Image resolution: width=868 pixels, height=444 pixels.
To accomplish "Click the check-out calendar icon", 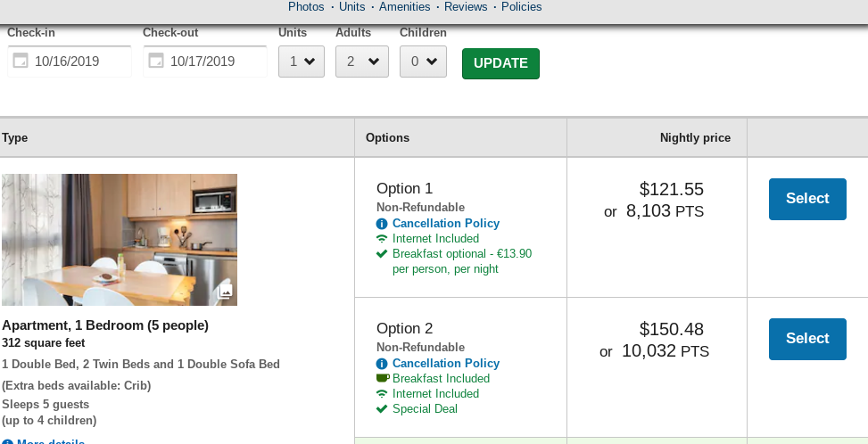I will [156, 62].
